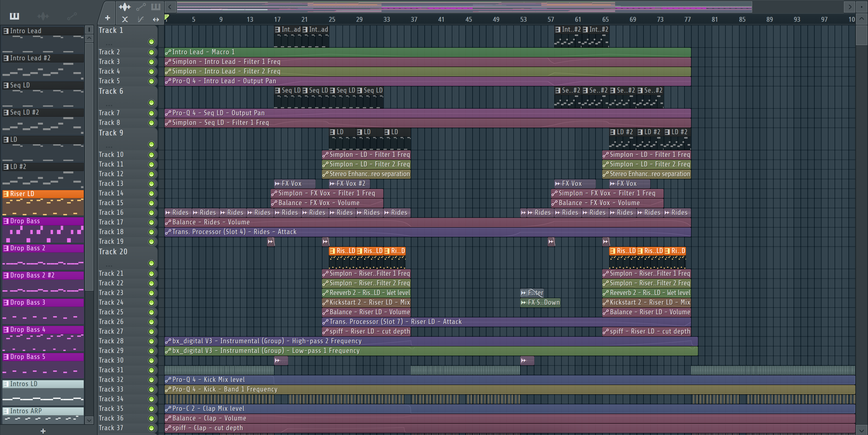Open clip menu of Pro-Q 4 - Kick Mix level

coord(168,380)
